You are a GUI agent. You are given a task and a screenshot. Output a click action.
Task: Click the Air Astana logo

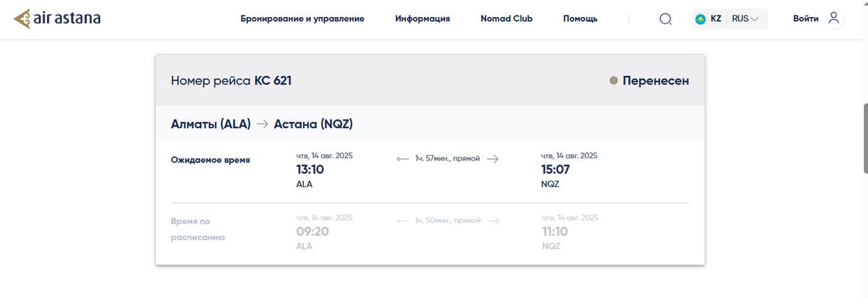(x=57, y=19)
